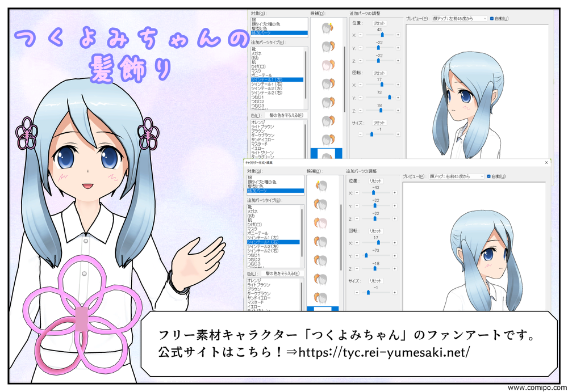Increase position Y in the front dialog
This screenshot has height=392, width=568.
(395, 205)
